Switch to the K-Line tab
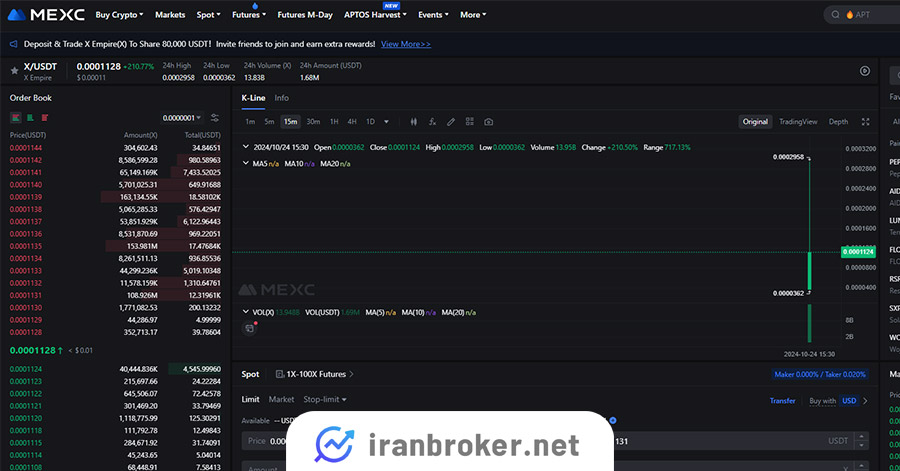 point(253,98)
